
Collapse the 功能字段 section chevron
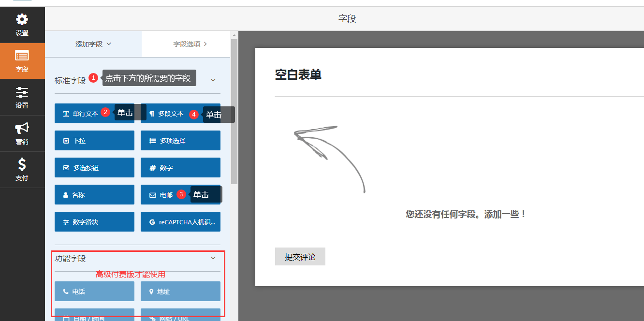coord(213,258)
